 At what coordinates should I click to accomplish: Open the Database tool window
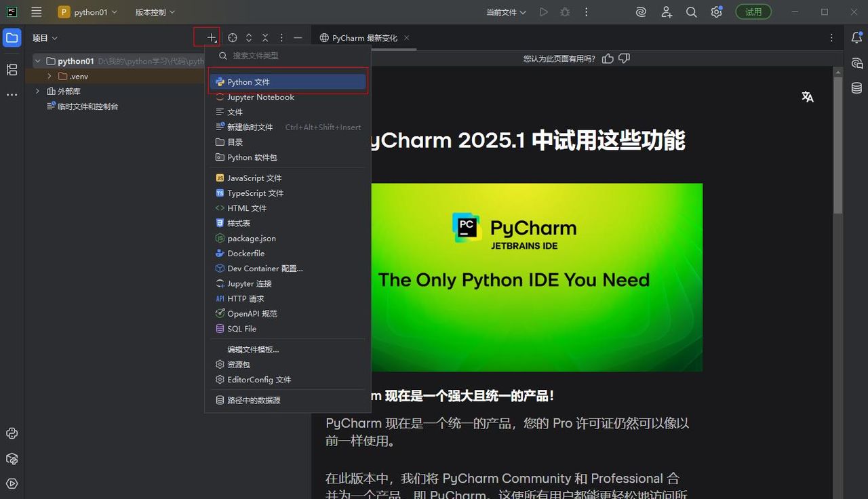tap(856, 87)
